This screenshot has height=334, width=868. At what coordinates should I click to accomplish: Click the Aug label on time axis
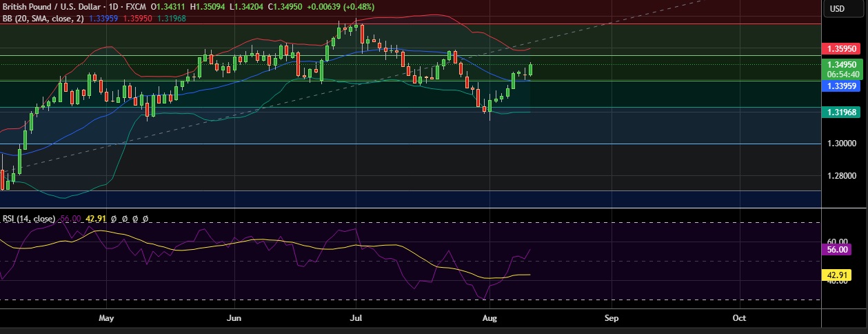click(489, 319)
